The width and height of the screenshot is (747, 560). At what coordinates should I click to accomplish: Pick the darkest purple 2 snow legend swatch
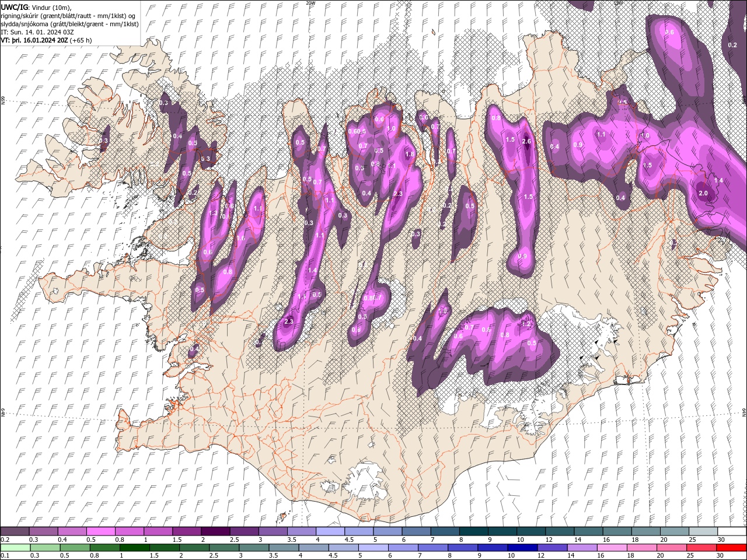(215, 531)
